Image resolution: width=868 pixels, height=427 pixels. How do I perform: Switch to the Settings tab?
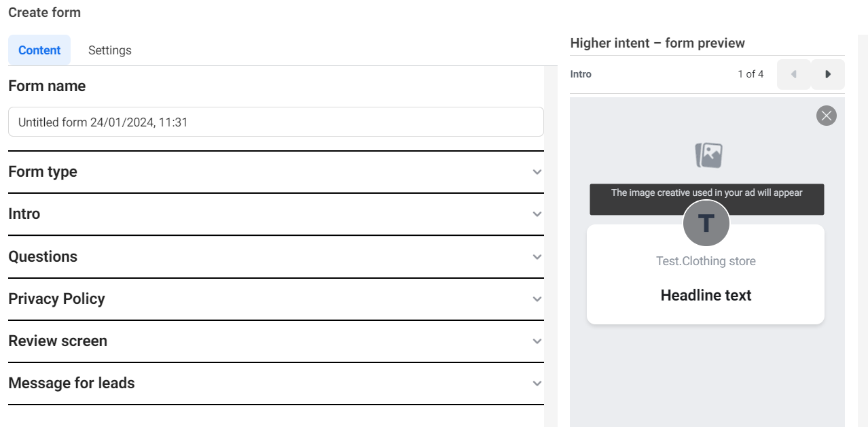[x=109, y=50]
